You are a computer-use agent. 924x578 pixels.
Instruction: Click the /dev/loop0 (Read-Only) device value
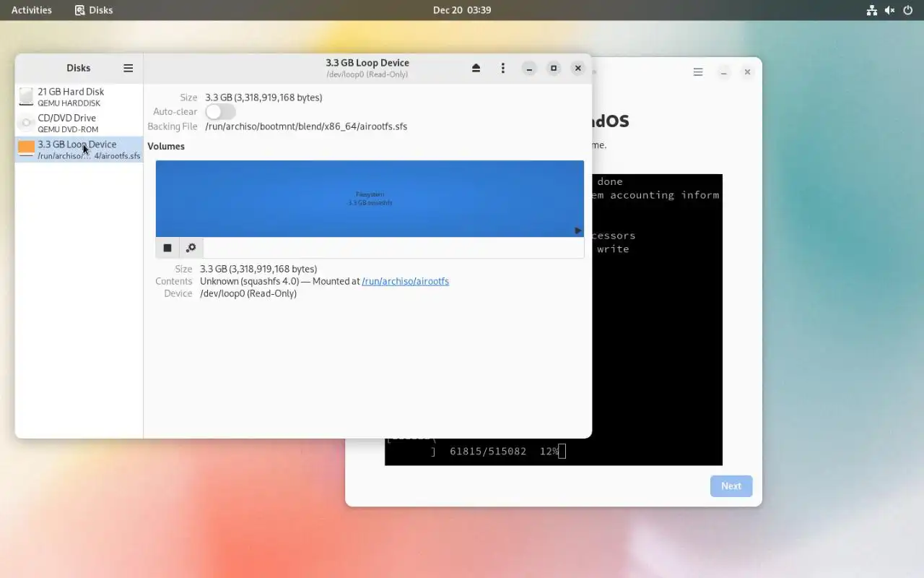[x=248, y=293]
